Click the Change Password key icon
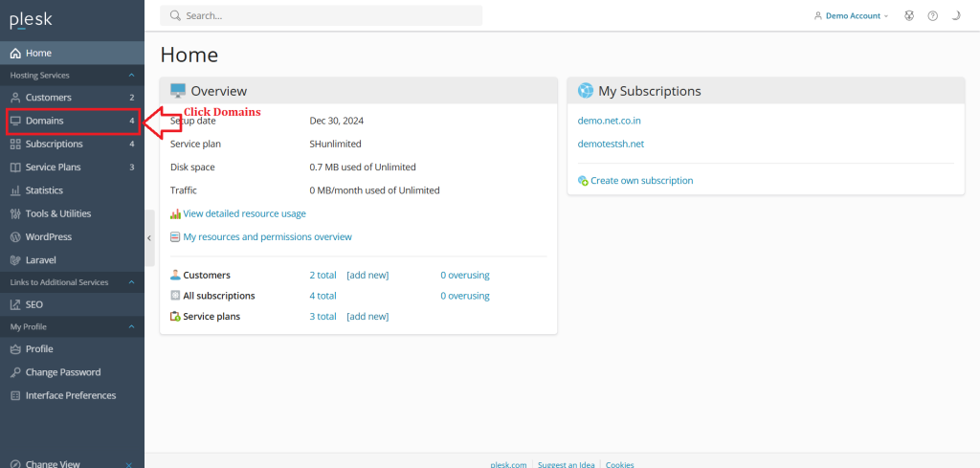980x468 pixels. 15,372
